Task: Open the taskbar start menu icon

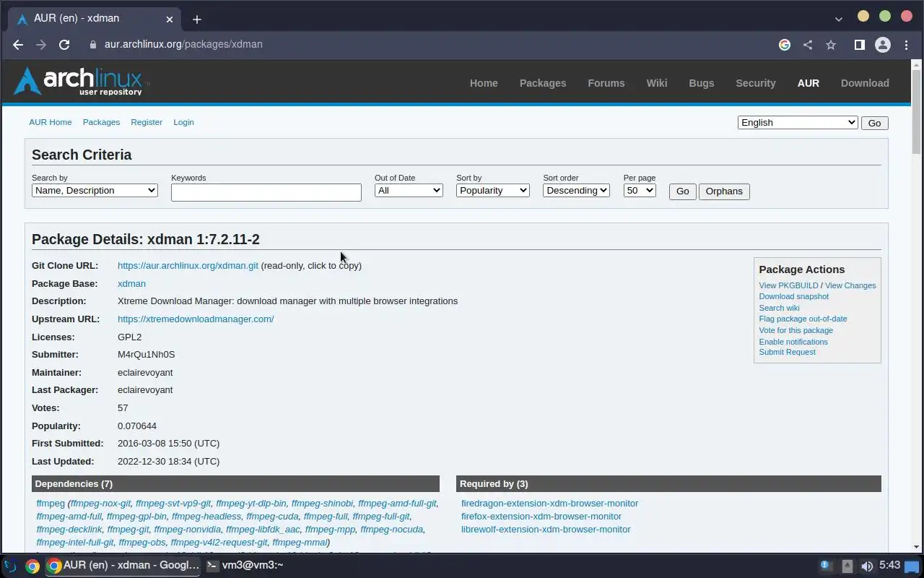Action: pyautogui.click(x=10, y=566)
